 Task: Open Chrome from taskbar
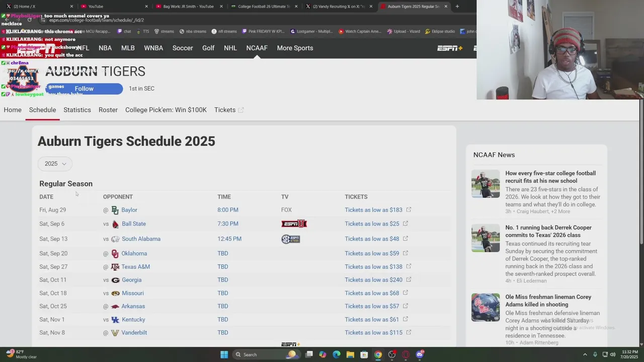pos(378,354)
